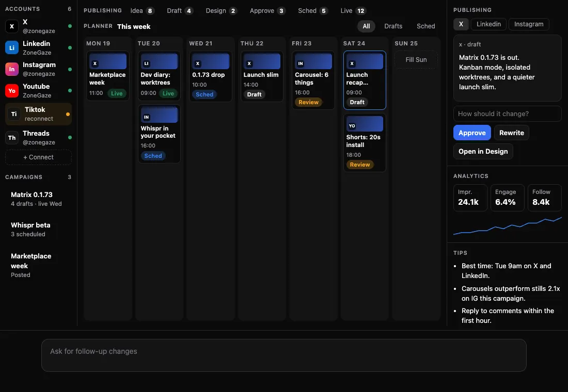Click IN badge on Whispr in your pocket card
Viewport: 568px width, 392px height.
tap(146, 117)
